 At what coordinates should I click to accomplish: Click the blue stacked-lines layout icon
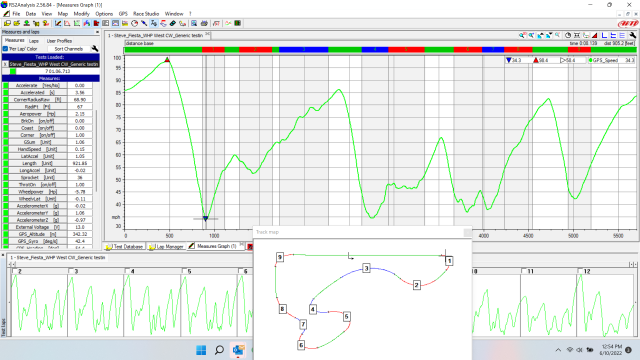point(613,36)
